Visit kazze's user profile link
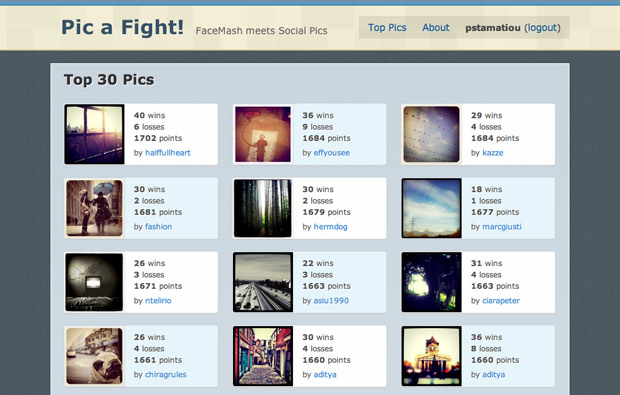 point(493,153)
